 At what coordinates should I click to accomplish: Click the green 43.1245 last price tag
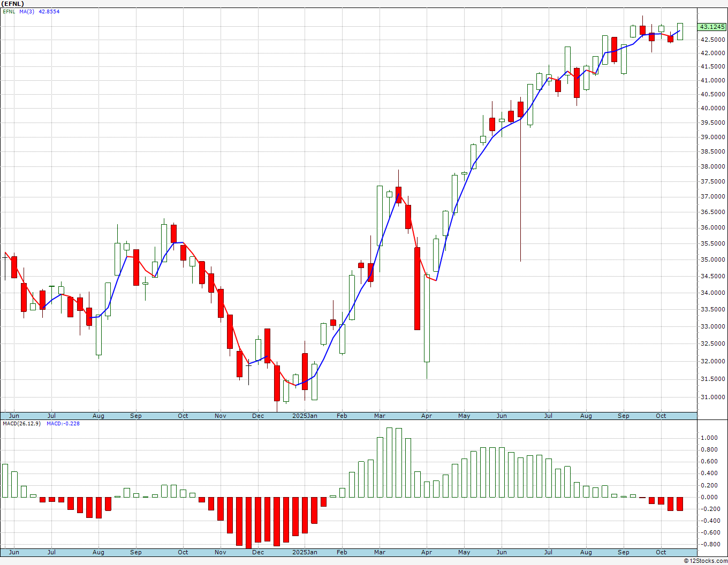pos(712,27)
